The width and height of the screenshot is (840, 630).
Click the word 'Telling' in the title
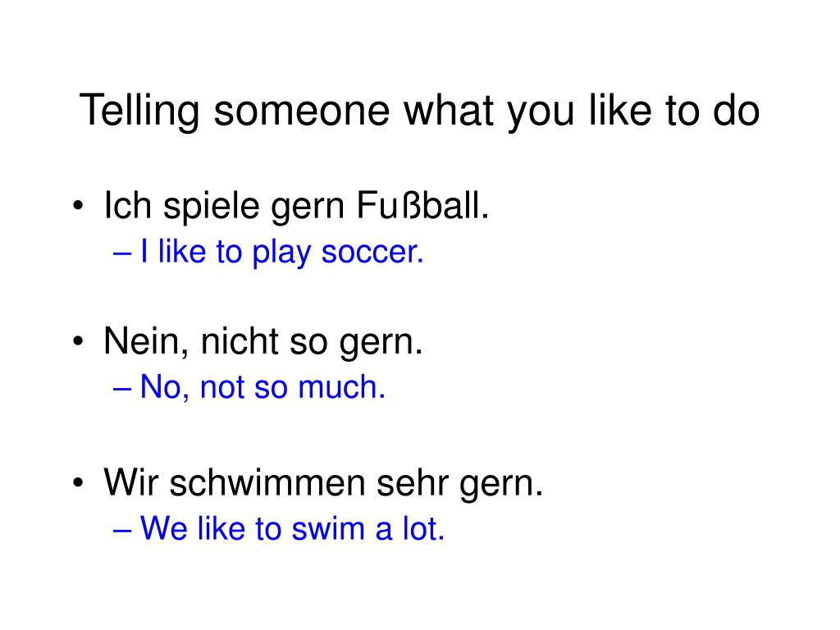(x=139, y=111)
